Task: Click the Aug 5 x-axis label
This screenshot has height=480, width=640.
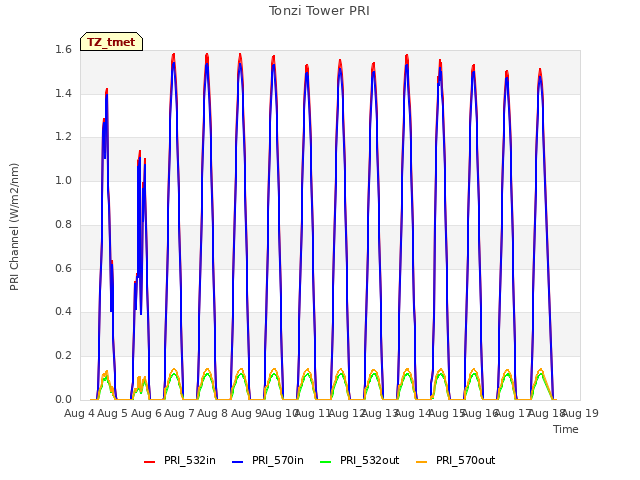Action: pyautogui.click(x=112, y=413)
